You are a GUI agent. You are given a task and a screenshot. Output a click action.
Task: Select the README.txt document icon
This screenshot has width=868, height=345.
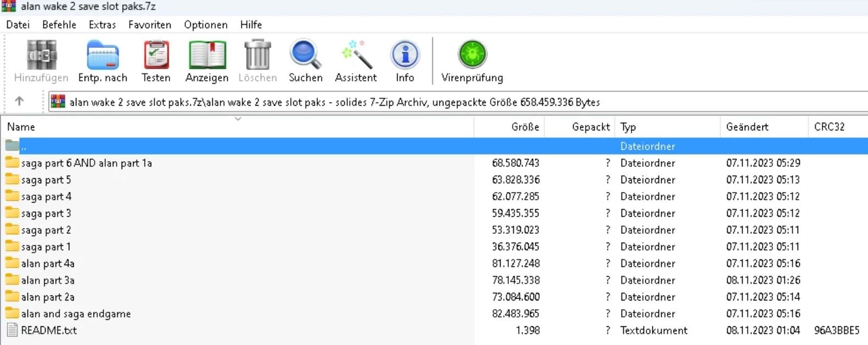(12, 330)
